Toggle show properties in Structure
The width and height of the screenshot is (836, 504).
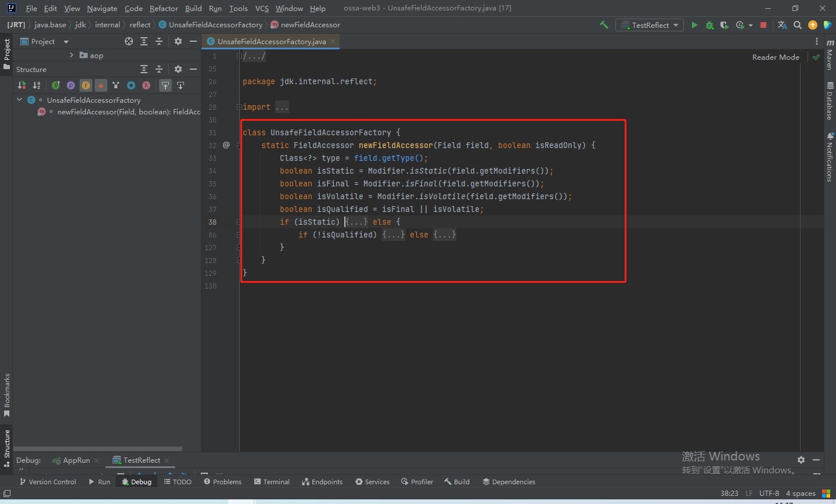tap(71, 85)
